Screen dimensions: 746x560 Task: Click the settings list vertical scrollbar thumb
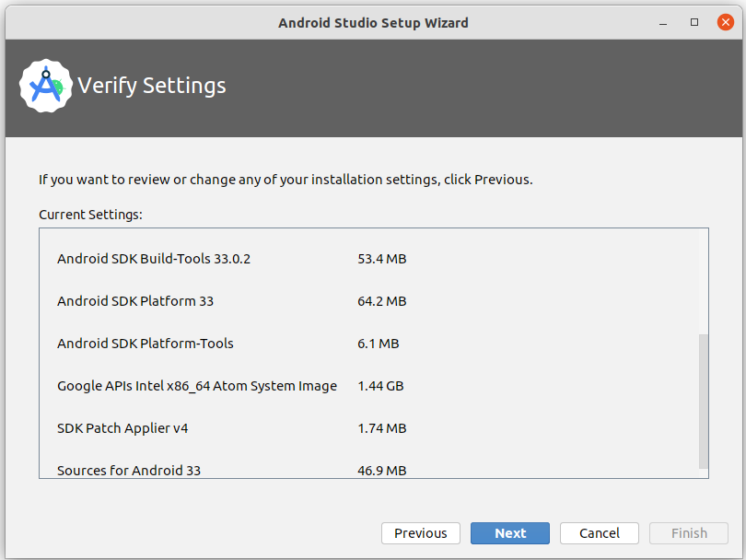coord(704,401)
